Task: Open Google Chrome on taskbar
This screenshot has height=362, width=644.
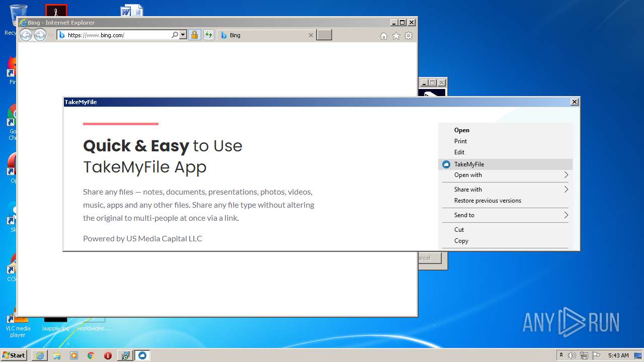Action: coord(91,355)
